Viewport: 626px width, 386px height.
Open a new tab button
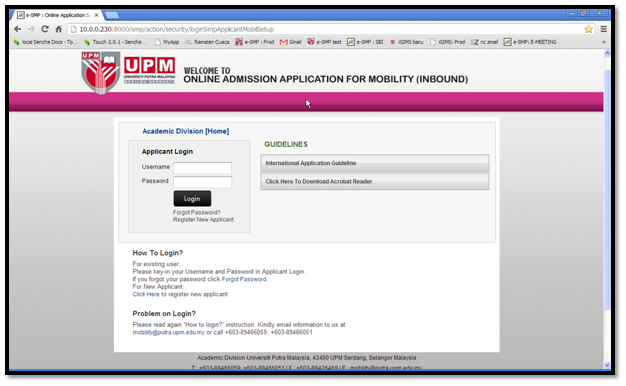point(112,15)
